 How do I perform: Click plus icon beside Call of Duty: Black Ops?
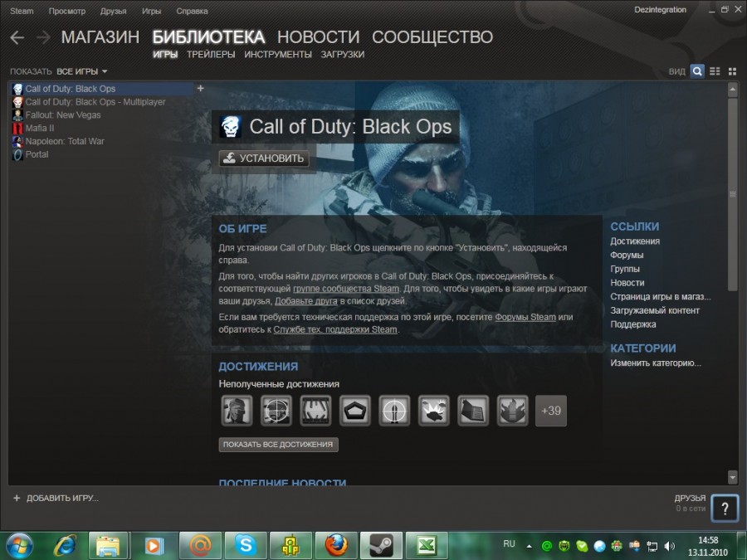201,88
